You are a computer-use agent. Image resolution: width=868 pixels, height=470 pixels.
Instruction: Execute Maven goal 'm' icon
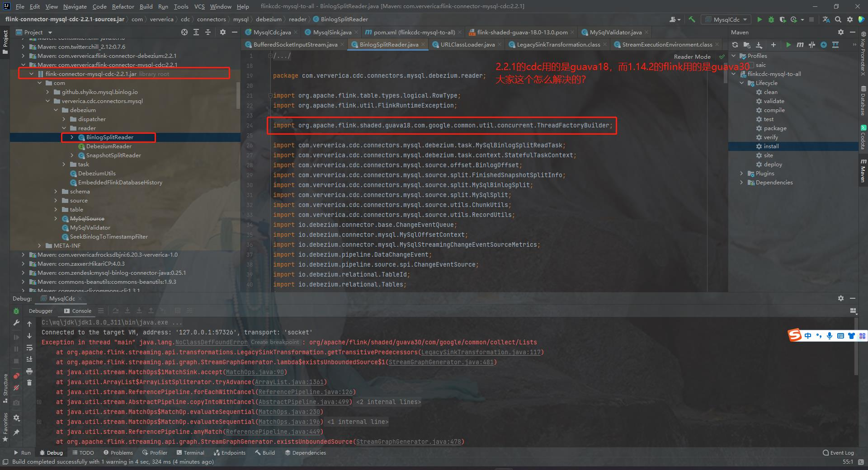tap(800, 45)
